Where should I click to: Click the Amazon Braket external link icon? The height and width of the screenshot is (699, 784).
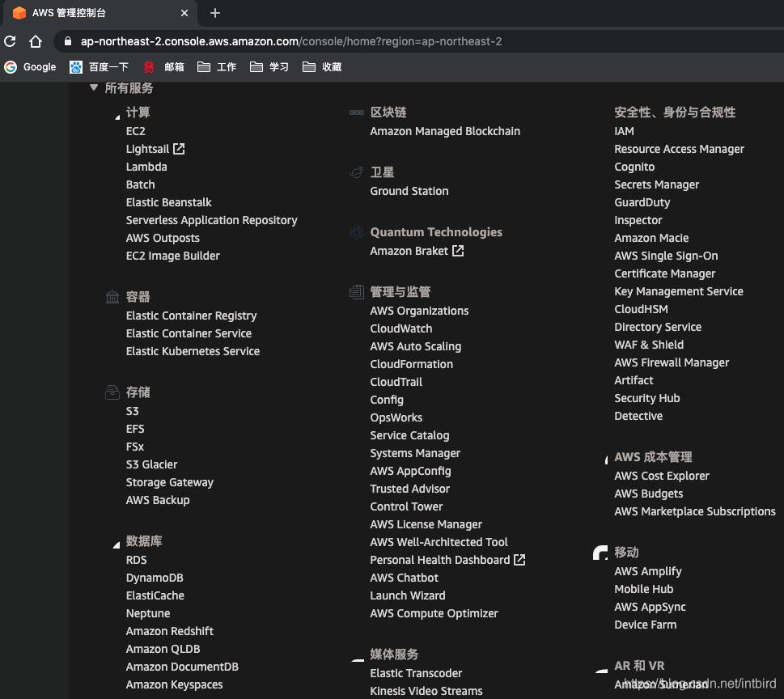click(458, 251)
